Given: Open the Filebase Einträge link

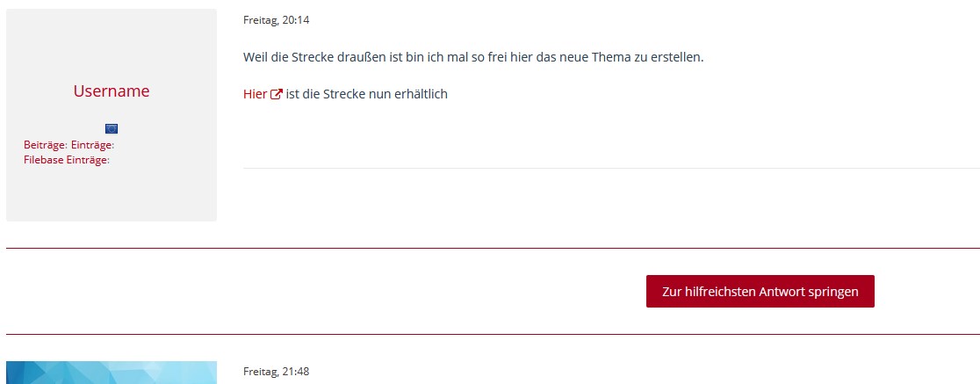Looking at the screenshot, I should (67, 160).
